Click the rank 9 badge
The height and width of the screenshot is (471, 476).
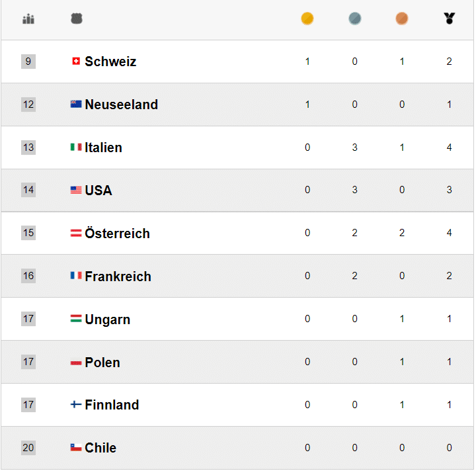pos(28,62)
